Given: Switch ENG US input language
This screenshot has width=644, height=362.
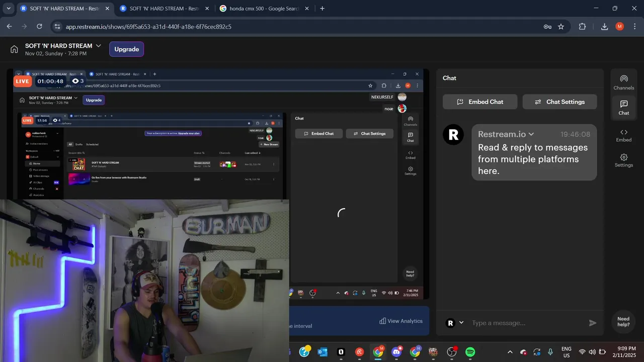Looking at the screenshot, I should 567,352.
